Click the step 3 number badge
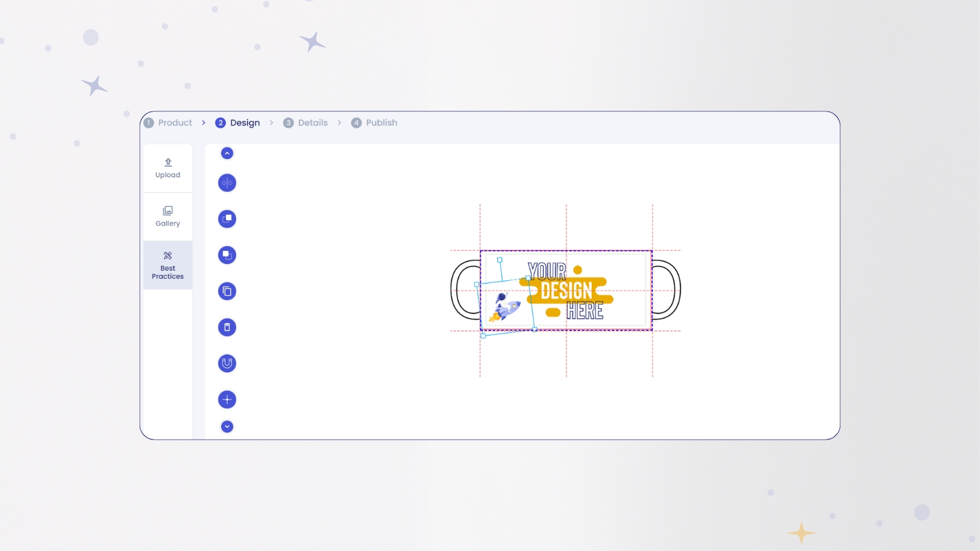The image size is (980, 551). point(288,123)
